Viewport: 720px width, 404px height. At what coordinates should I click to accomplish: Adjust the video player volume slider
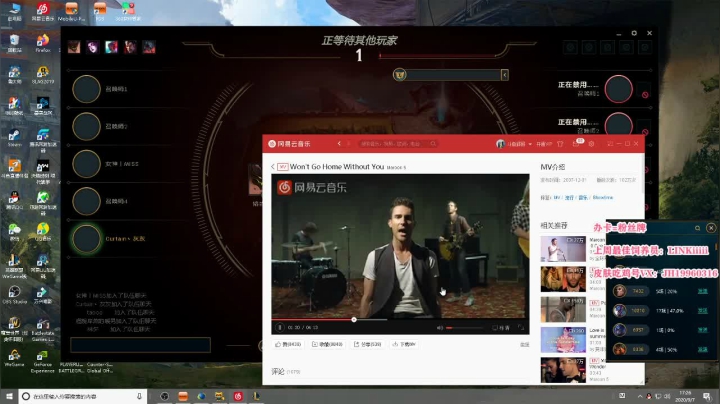point(464,328)
